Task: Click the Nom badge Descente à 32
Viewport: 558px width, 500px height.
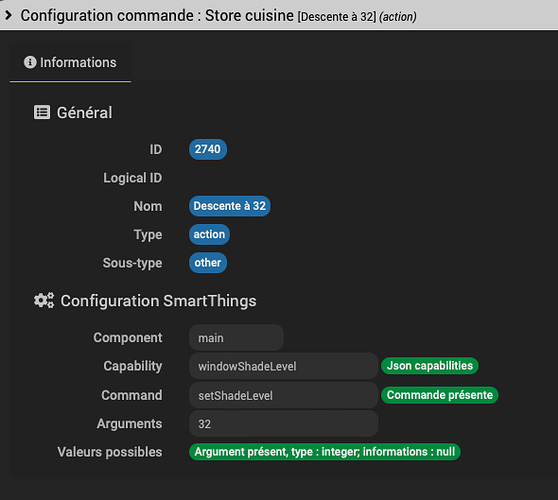Action: click(x=230, y=206)
